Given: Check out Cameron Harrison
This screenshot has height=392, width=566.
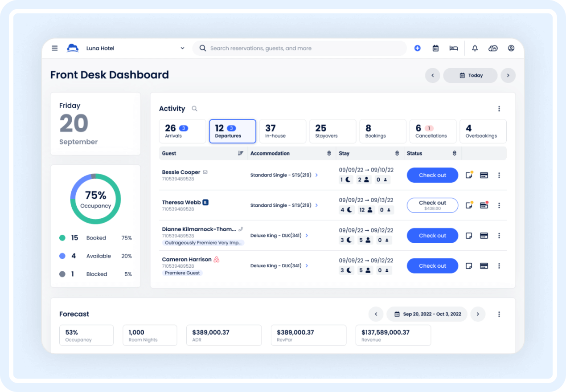Looking at the screenshot, I should 432,266.
